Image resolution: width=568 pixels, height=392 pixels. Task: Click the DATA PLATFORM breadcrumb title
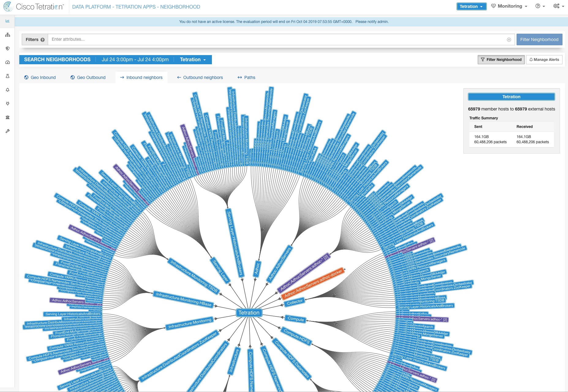tap(136, 7)
